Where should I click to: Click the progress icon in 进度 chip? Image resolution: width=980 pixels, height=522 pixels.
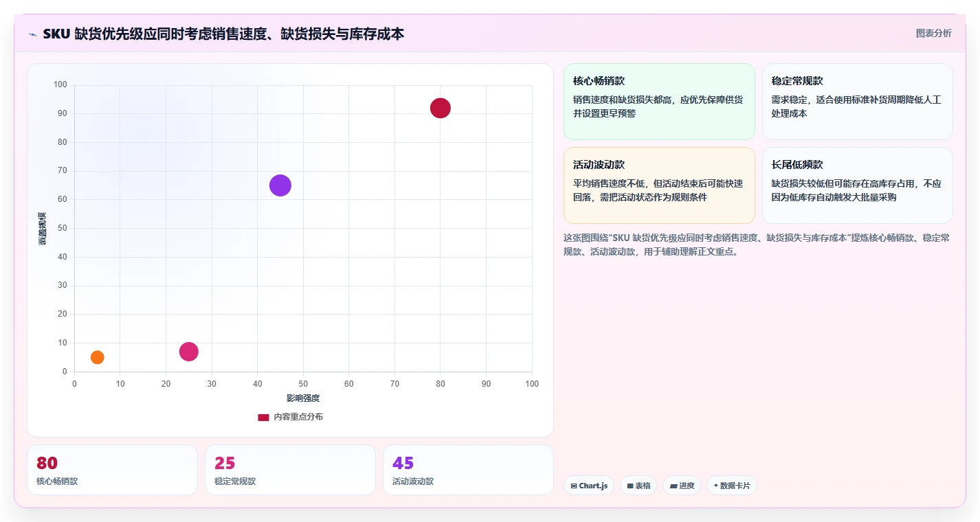(673, 486)
